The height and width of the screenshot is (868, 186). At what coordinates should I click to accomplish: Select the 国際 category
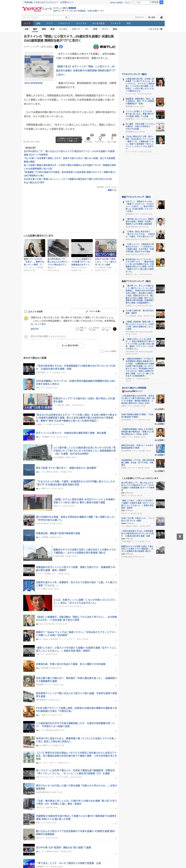coord(44,29)
